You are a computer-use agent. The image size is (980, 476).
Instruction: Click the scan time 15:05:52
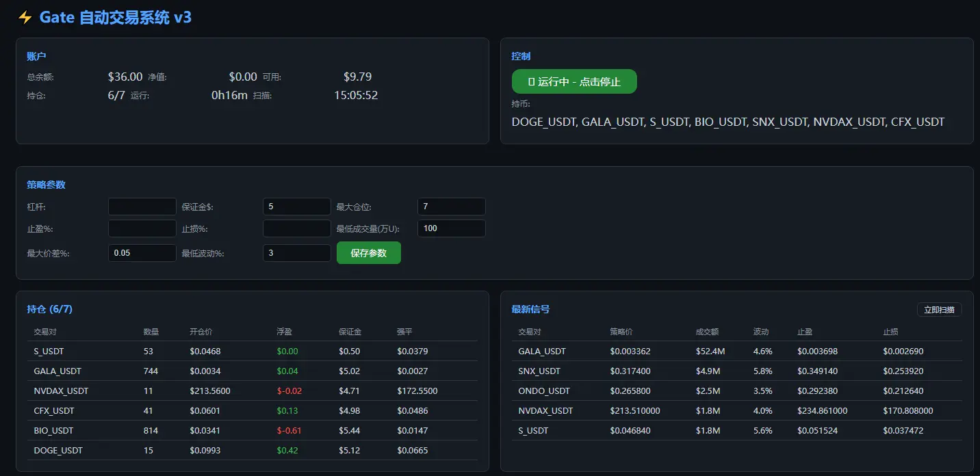point(356,96)
